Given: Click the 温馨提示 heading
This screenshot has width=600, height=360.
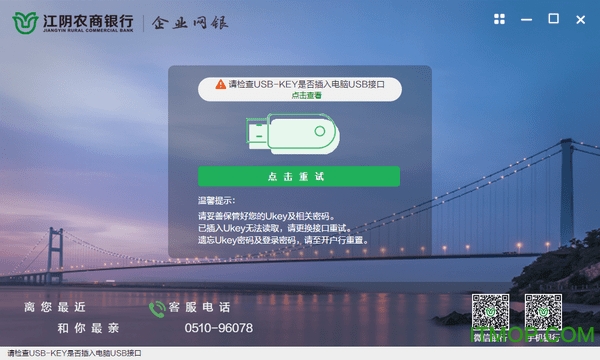Looking at the screenshot, I should point(217,200).
